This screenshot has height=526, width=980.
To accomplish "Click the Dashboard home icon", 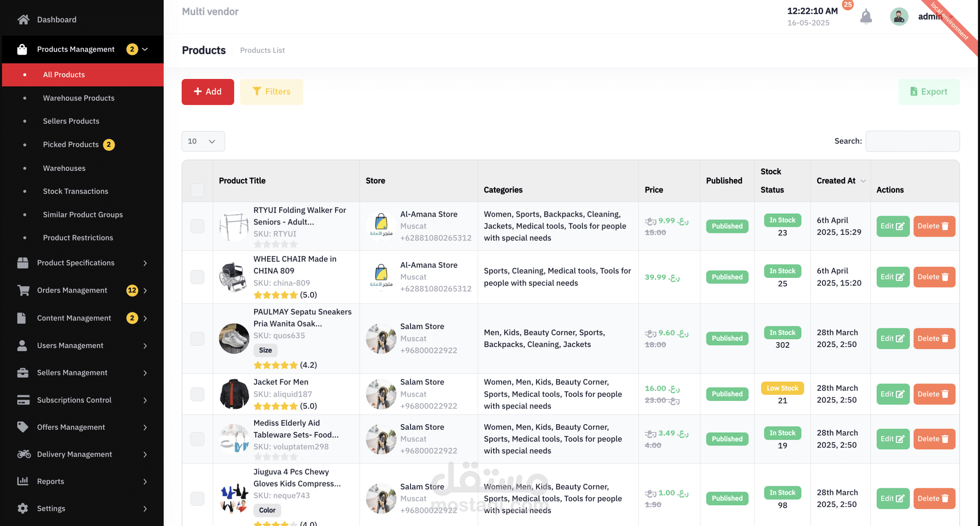I will coord(23,19).
